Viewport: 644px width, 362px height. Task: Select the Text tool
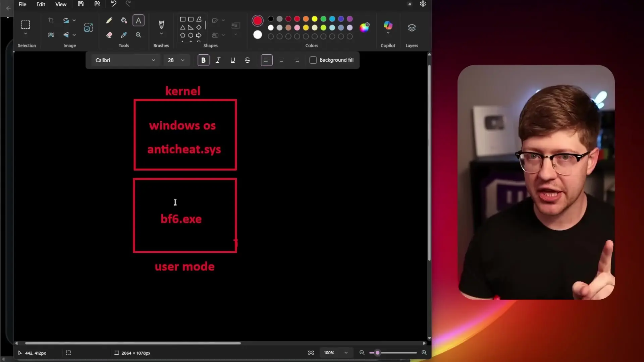[x=139, y=20]
